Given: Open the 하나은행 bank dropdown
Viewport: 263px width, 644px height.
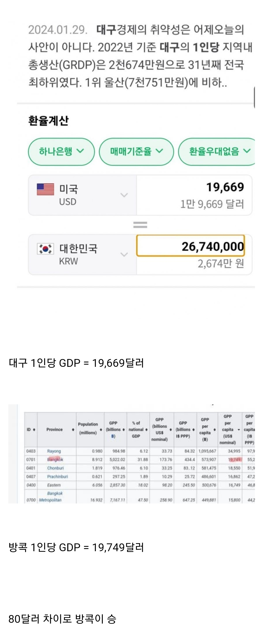Looking at the screenshot, I should [x=61, y=152].
